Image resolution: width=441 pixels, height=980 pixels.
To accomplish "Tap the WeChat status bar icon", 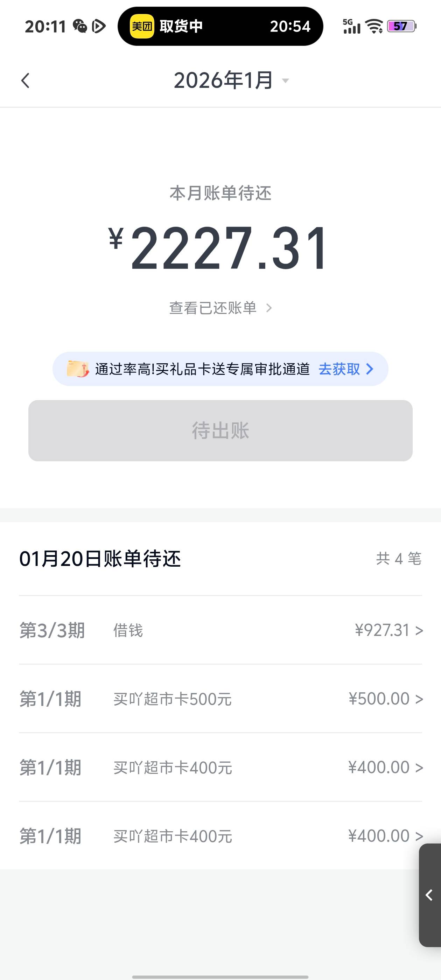I will pyautogui.click(x=80, y=26).
